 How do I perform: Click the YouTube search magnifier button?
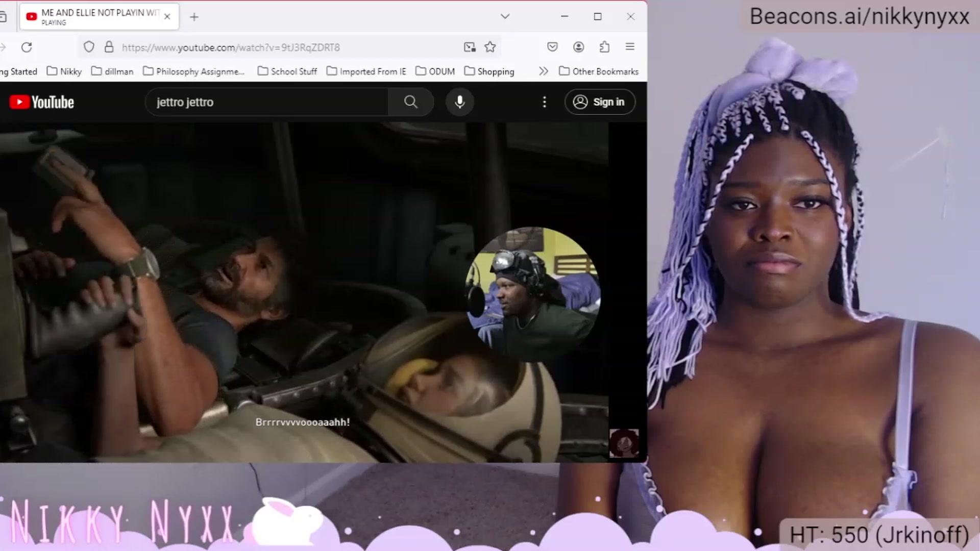[411, 102]
